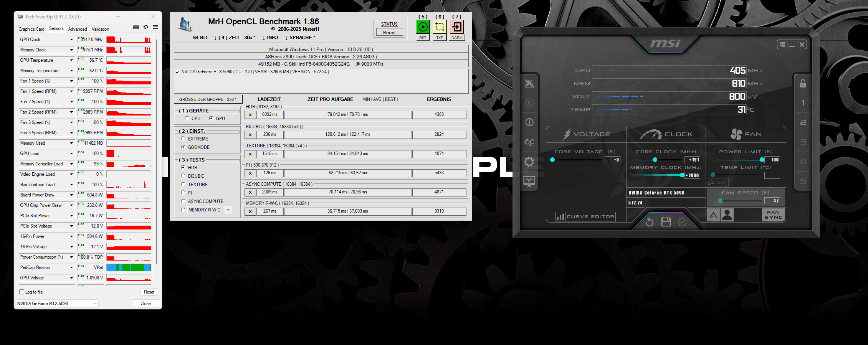
Task: Start the MrH OpenCL benchmark with the green play icon
Action: tap(423, 27)
